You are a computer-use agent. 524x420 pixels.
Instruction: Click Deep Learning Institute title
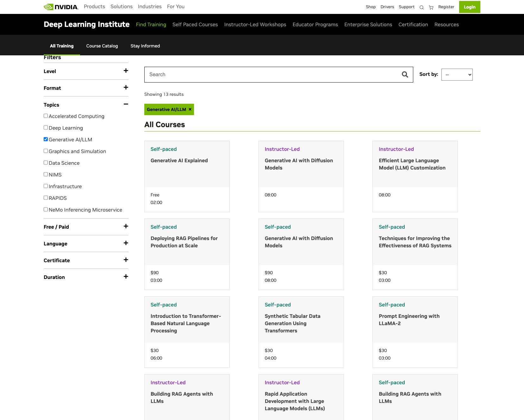tap(87, 24)
